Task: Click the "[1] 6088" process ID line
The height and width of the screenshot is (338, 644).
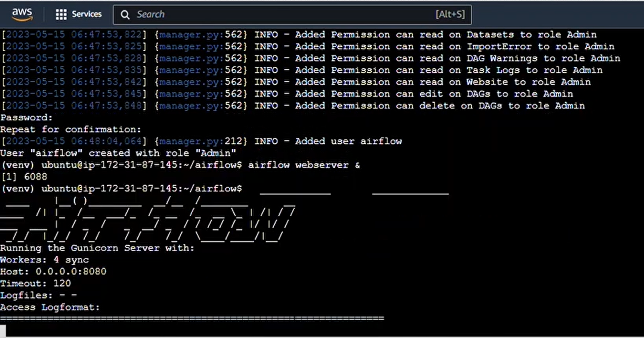Action: point(24,177)
